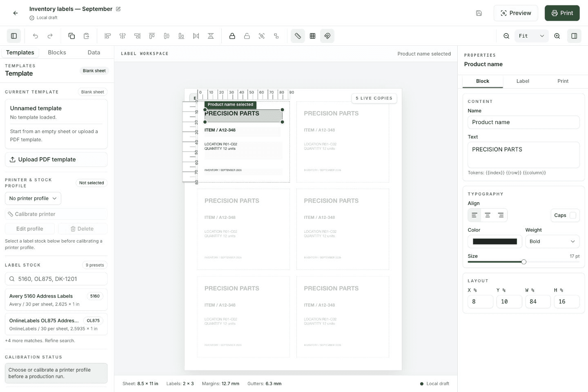The height and width of the screenshot is (392, 588).
Task: Align selected blocks to the top edge
Action: [x=152, y=36]
